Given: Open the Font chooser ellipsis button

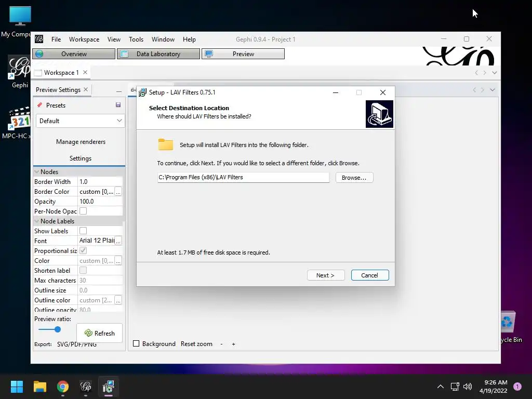Looking at the screenshot, I should [x=118, y=241].
